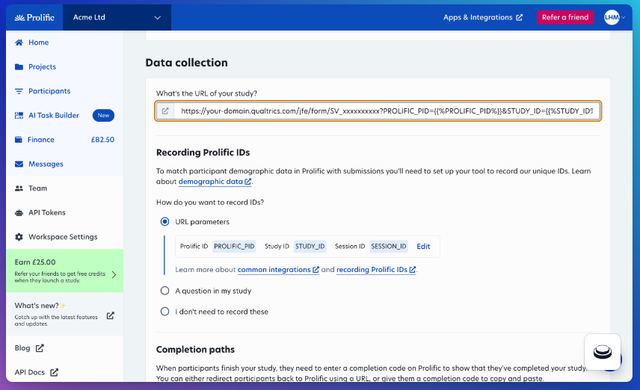Open the user avatar account menu
Viewport: 640px width, 390px height.
614,17
